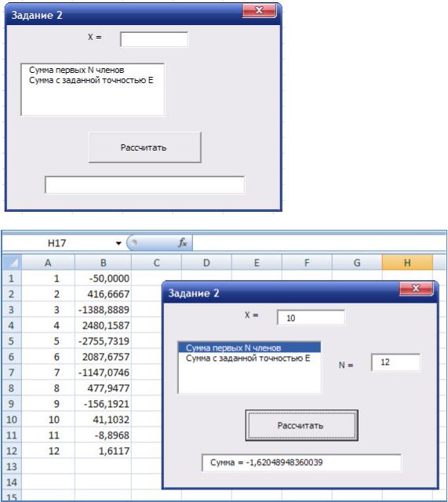The width and height of the screenshot is (448, 502).
Task: Select row 14 header
Action: (x=12, y=482)
